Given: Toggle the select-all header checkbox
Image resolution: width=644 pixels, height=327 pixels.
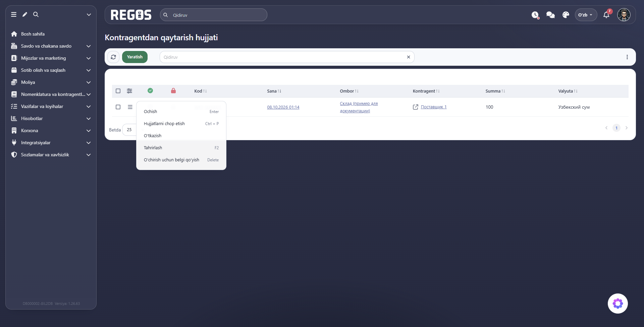Looking at the screenshot, I should 118,91.
